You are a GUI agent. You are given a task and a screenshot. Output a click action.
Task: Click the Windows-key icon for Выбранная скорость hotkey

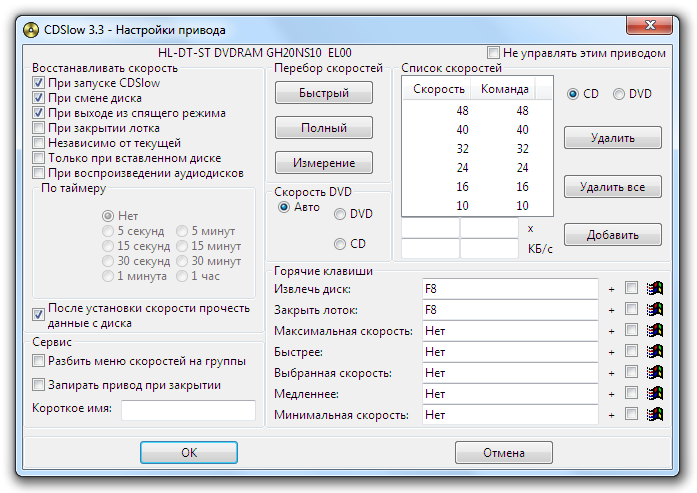[654, 372]
